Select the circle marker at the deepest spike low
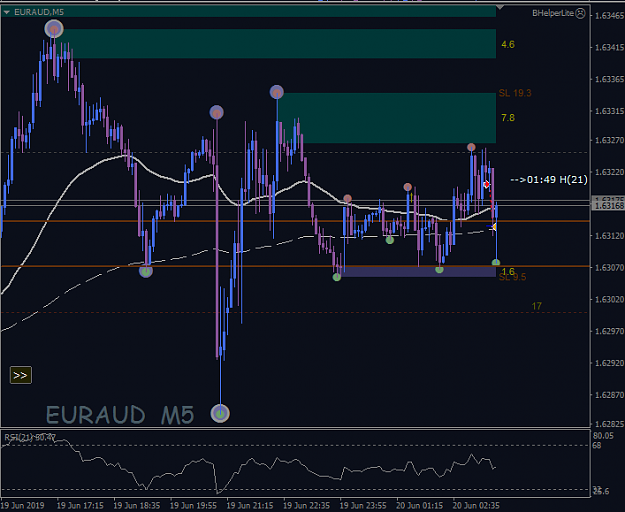 pos(220,413)
